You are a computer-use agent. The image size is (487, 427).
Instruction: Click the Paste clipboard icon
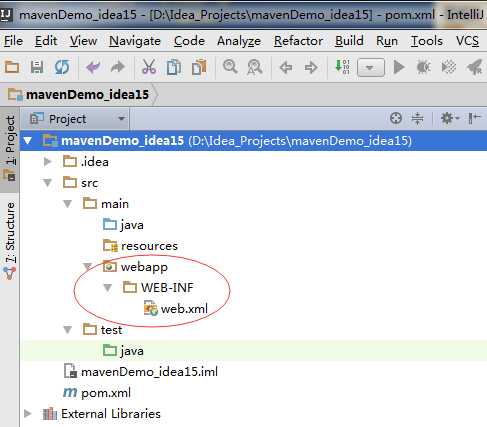coord(199,67)
